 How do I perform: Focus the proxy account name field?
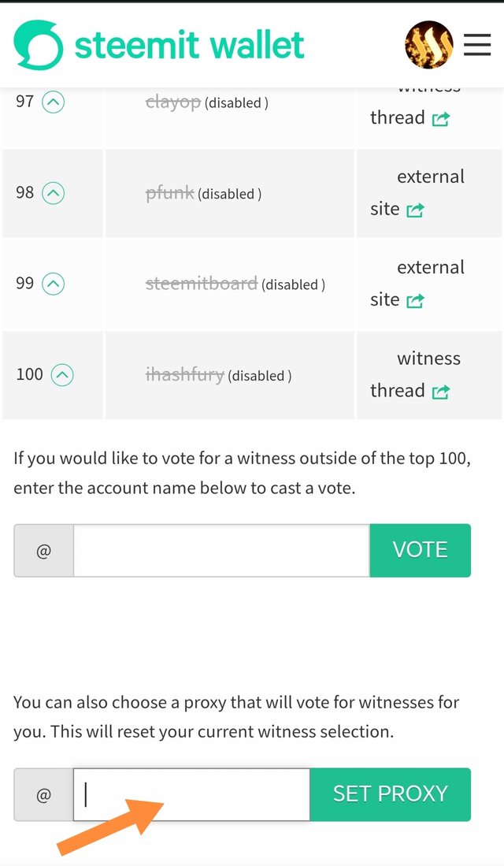tap(191, 794)
